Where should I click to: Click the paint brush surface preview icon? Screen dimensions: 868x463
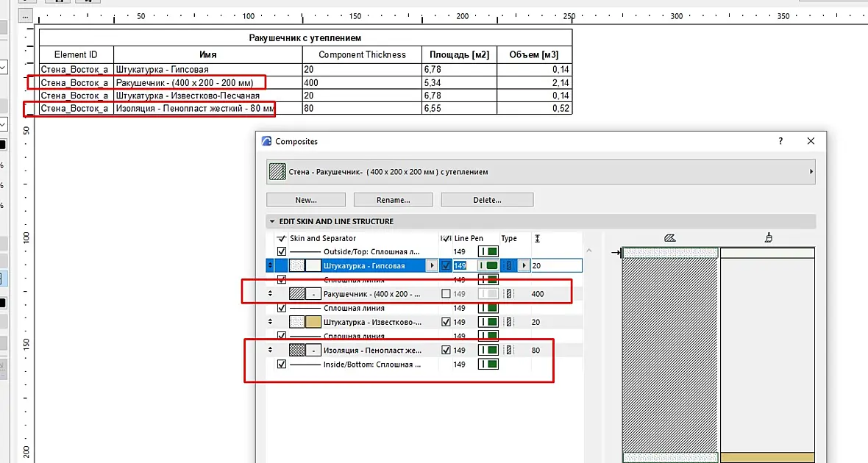(x=769, y=238)
